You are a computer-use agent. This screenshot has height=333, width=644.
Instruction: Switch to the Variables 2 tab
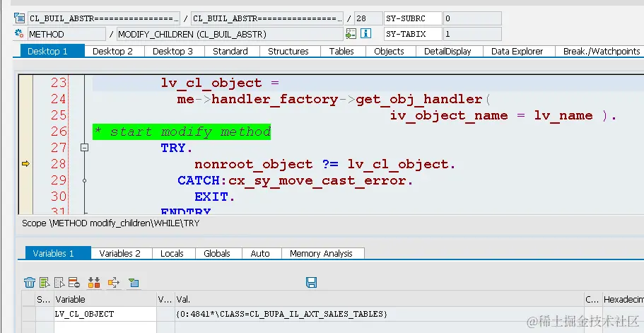pos(120,253)
